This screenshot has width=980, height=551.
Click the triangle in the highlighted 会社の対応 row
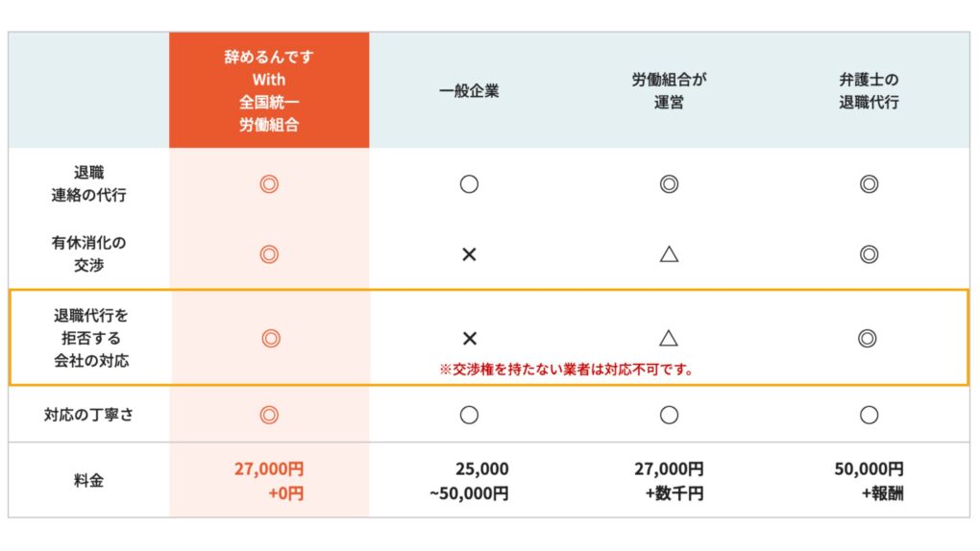669,338
